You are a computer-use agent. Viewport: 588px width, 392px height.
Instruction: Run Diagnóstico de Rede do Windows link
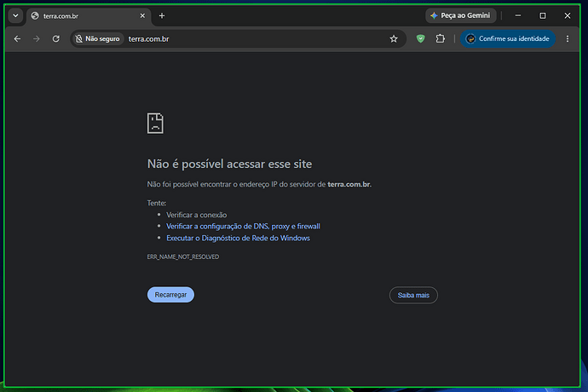point(238,239)
